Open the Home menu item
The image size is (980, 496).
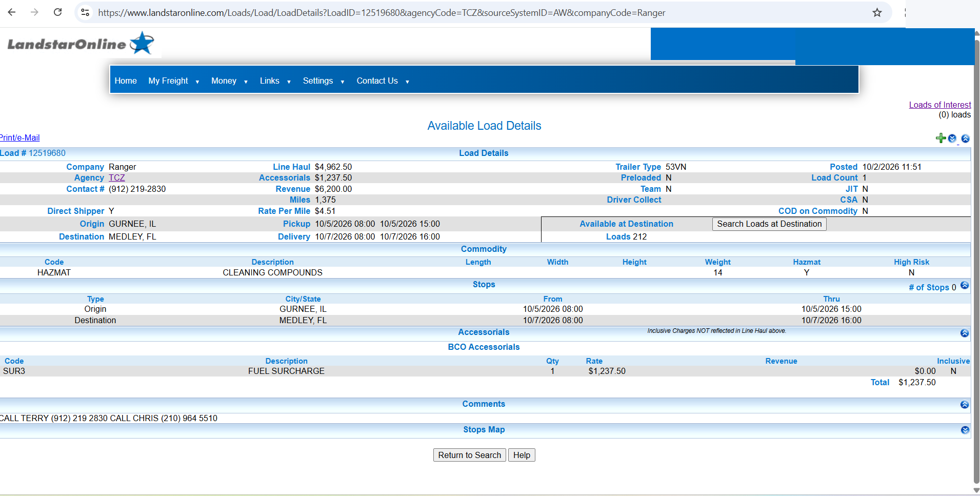pyautogui.click(x=126, y=81)
